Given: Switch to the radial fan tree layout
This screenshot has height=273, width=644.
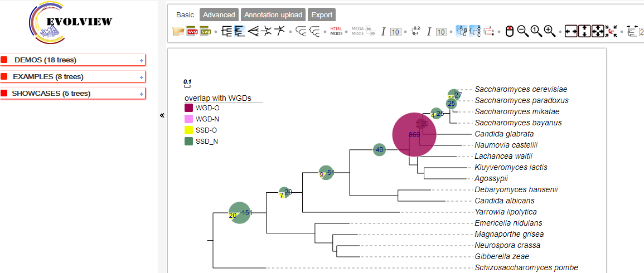Looking at the screenshot, I should tap(254, 32).
